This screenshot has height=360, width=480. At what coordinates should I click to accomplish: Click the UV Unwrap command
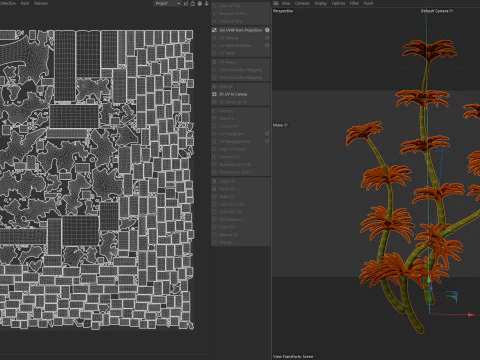coord(229,38)
